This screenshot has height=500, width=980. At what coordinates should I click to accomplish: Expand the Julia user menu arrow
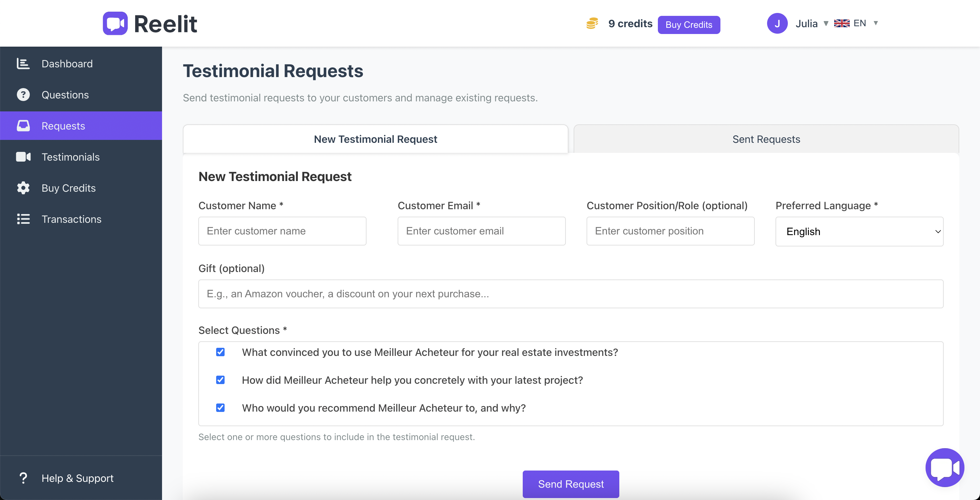826,24
